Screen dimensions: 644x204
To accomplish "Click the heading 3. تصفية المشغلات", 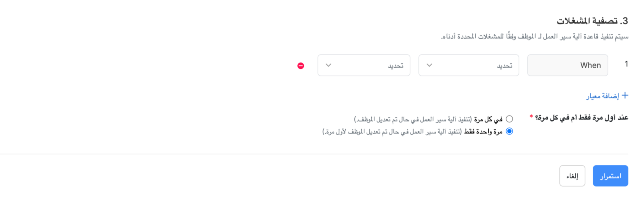I will pos(592,21).
